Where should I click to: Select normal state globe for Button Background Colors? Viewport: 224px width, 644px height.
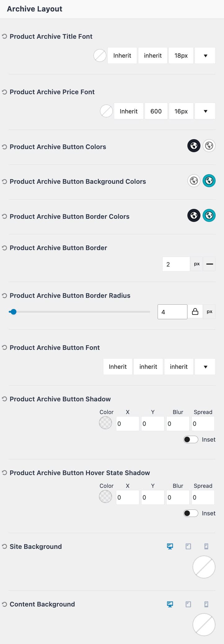(x=194, y=181)
